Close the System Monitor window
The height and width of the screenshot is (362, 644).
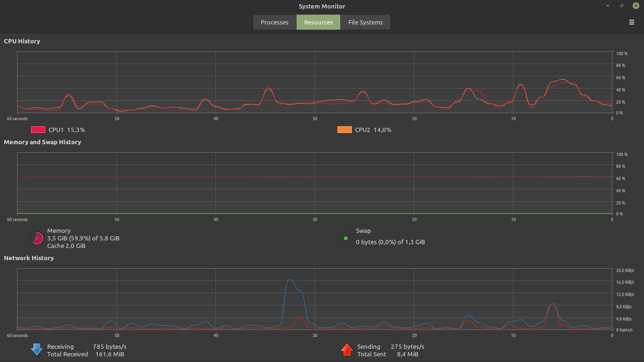[x=636, y=6]
